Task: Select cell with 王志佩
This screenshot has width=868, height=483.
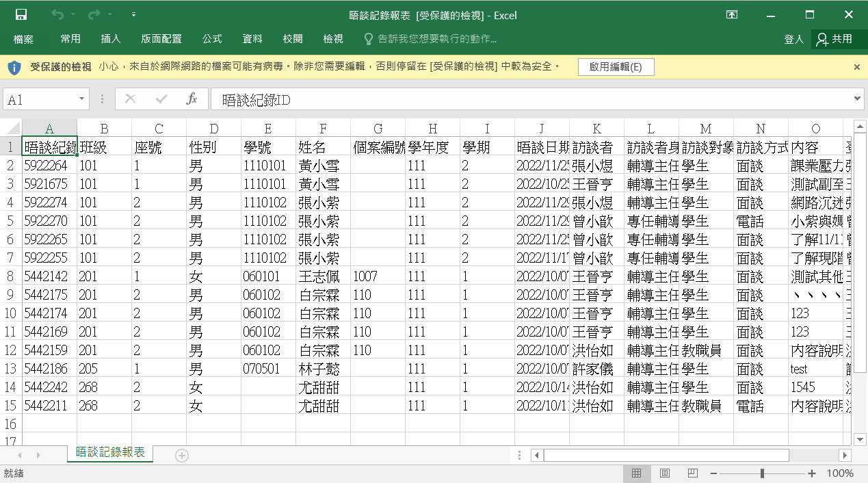Action: (x=323, y=276)
